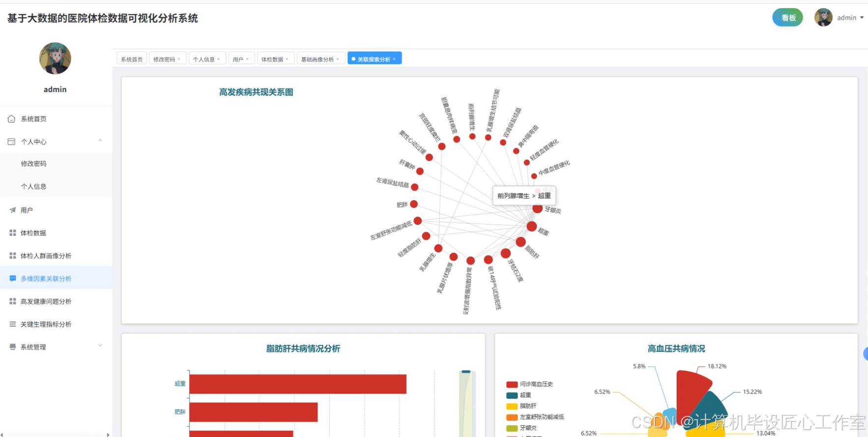Open the admin account dropdown arrow
The height and width of the screenshot is (437, 868).
click(862, 18)
